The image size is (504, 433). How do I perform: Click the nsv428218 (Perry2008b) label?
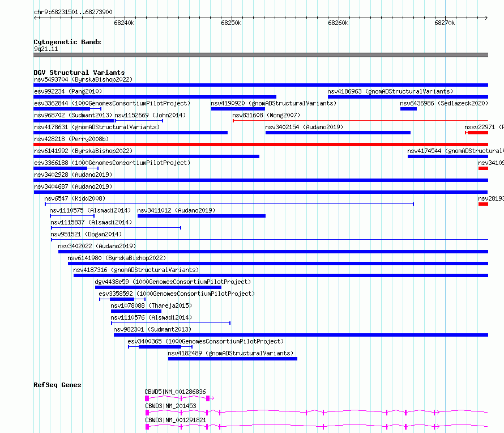[x=71, y=139]
